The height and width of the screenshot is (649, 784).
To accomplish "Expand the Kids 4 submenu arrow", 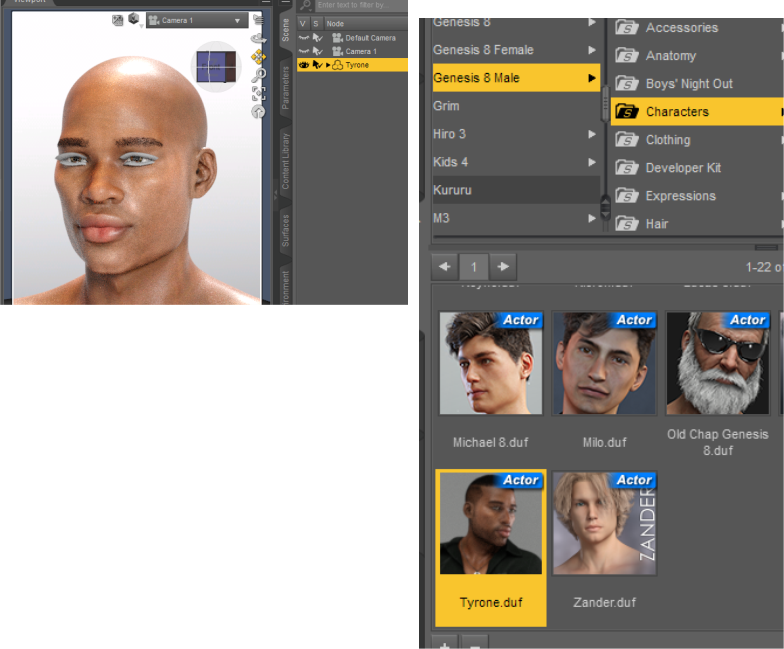I will (592, 162).
